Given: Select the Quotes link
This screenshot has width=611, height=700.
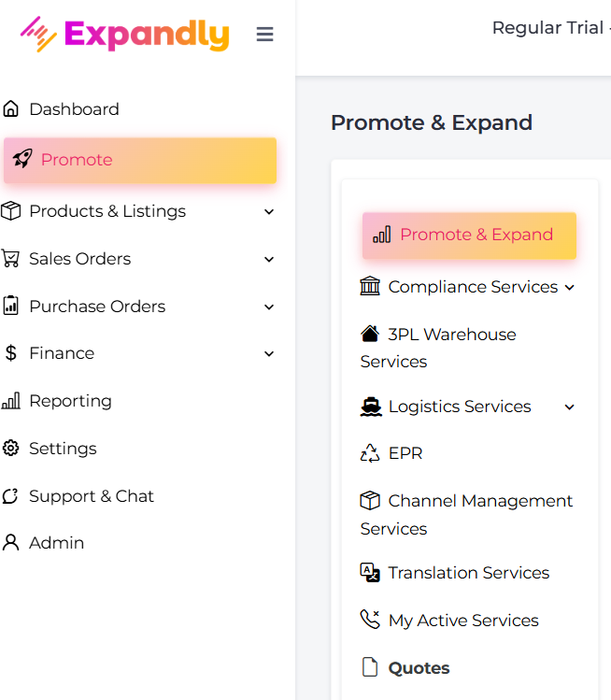Looking at the screenshot, I should 419,668.
